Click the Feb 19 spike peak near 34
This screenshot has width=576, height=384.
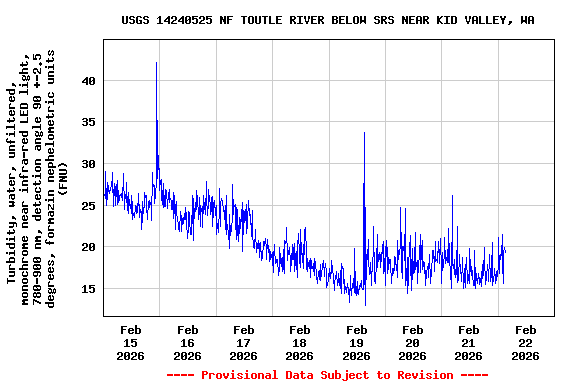[x=364, y=133]
